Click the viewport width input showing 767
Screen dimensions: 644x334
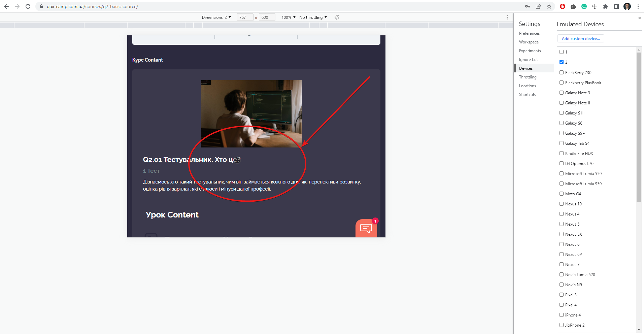[x=245, y=17]
